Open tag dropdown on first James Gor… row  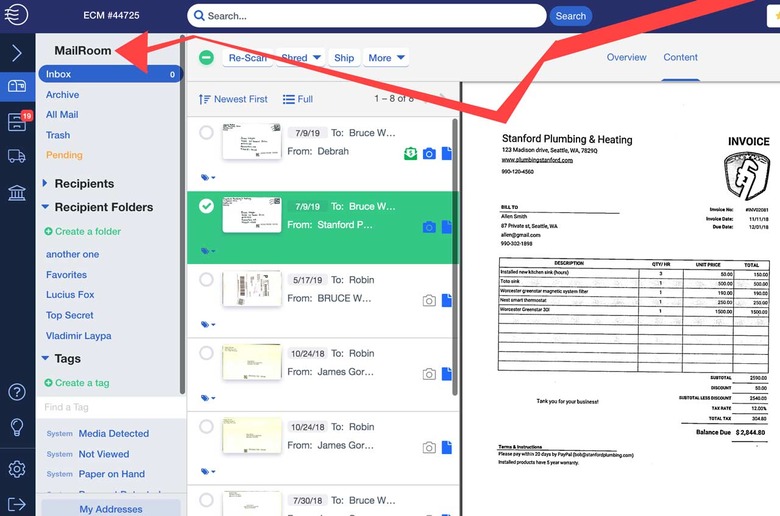(208, 398)
